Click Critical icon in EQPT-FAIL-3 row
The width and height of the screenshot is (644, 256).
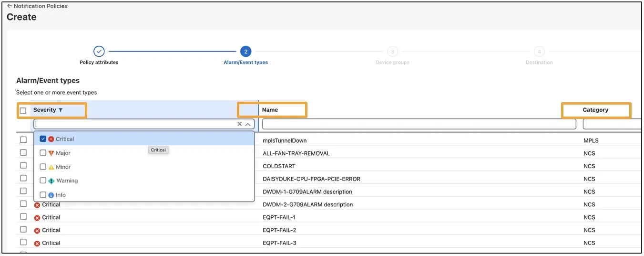coord(37,244)
